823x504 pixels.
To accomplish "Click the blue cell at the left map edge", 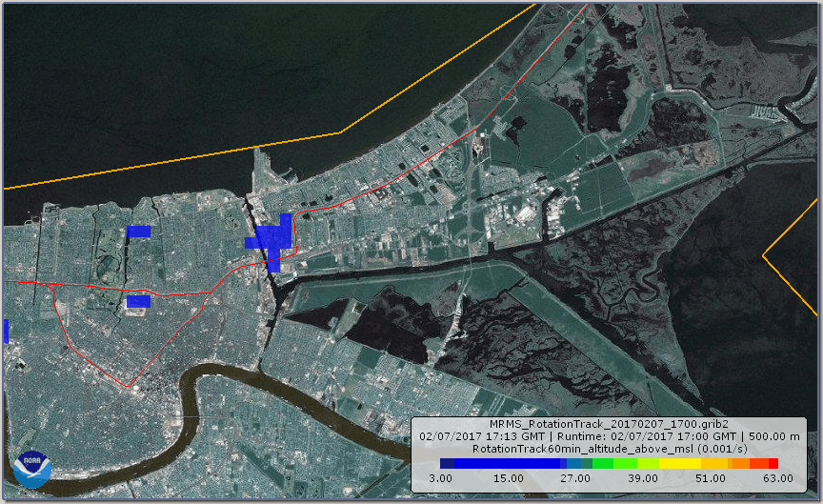I will (5, 331).
